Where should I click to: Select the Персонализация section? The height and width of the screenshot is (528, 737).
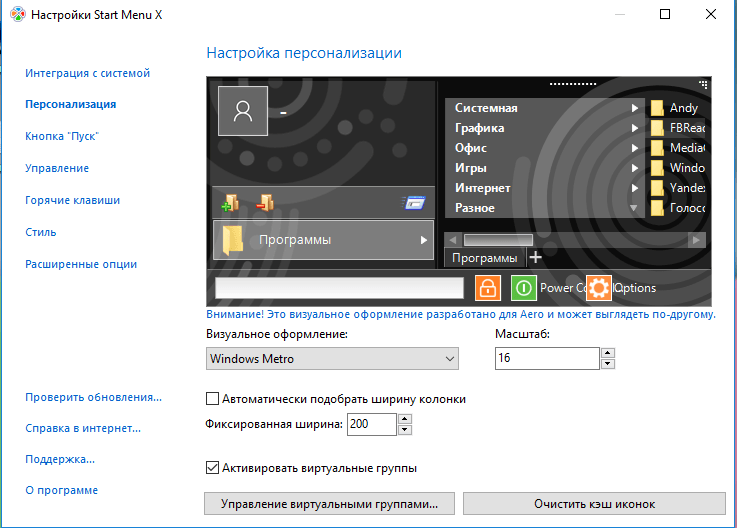pos(71,104)
